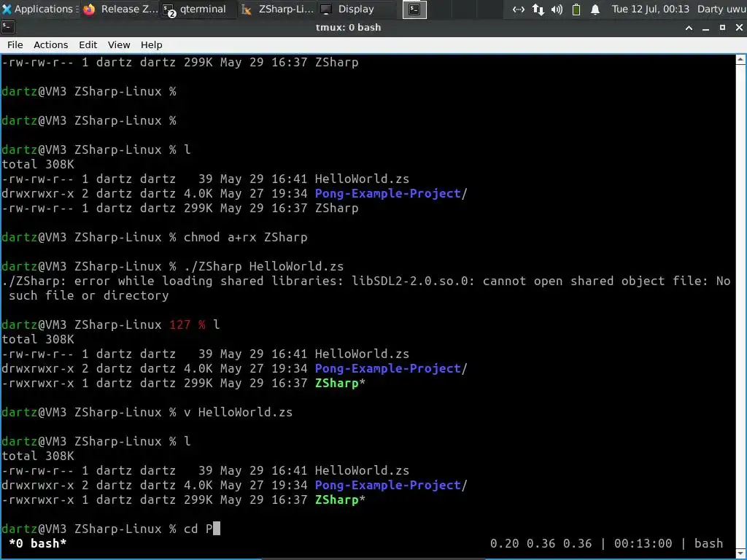Switch to Firefox 'Release Z...' taskbar window
Screen dimensions: 747x560
click(x=120, y=9)
